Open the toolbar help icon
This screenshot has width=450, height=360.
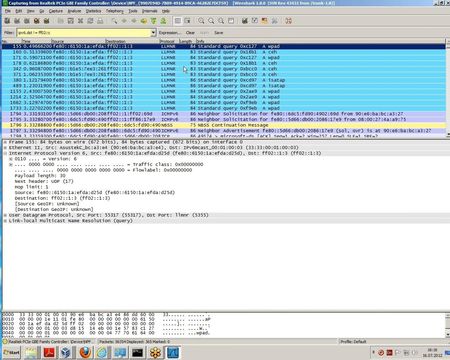tap(289, 21)
